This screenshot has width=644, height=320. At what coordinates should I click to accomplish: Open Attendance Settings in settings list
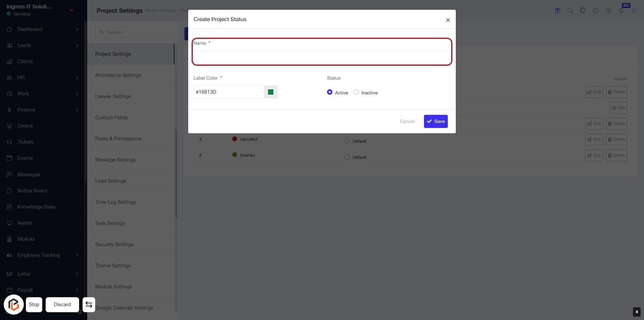[x=118, y=75]
